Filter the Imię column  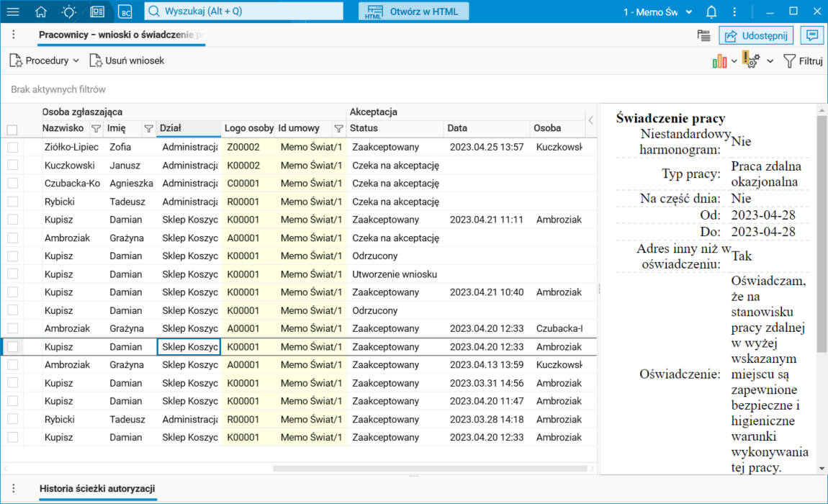pyautogui.click(x=148, y=128)
